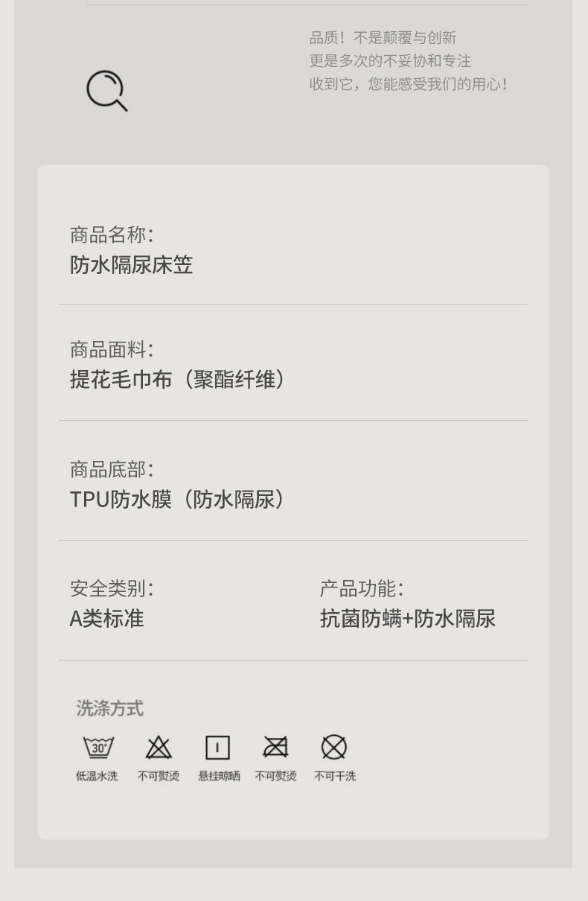This screenshot has height=901, width=588.
Task: Click the 产品功能 label
Action: point(362,588)
